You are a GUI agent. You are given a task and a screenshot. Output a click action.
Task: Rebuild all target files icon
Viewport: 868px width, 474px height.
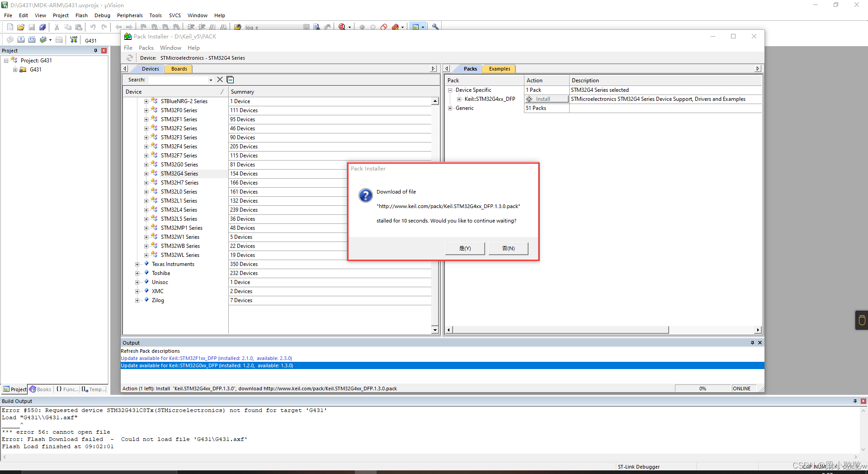(x=32, y=40)
